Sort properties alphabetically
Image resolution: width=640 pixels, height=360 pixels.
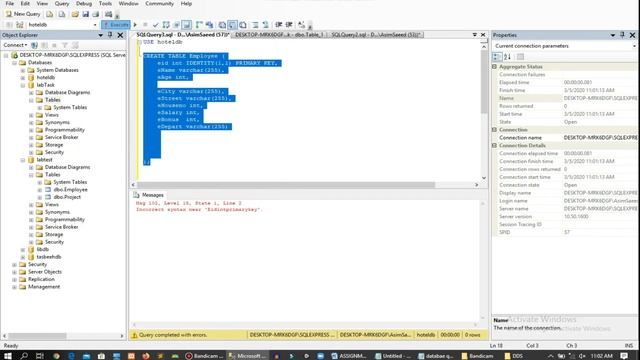click(507, 57)
